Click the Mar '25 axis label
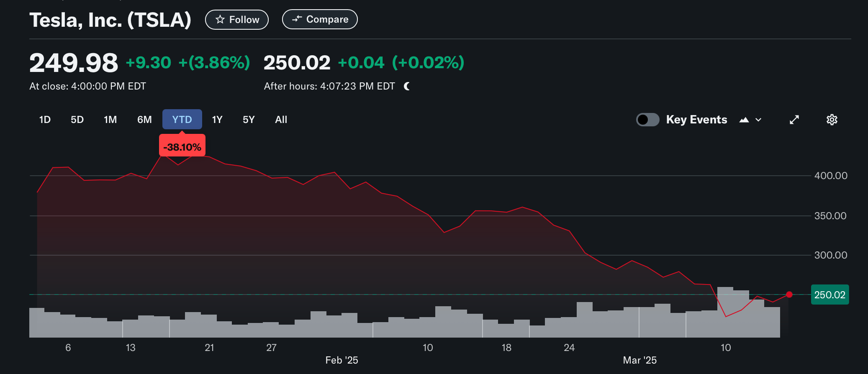868x374 pixels. [640, 360]
